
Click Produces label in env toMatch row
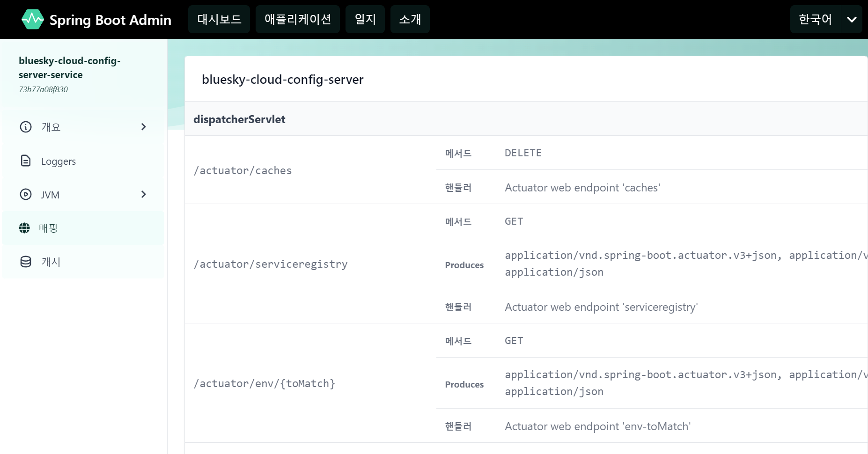(464, 384)
